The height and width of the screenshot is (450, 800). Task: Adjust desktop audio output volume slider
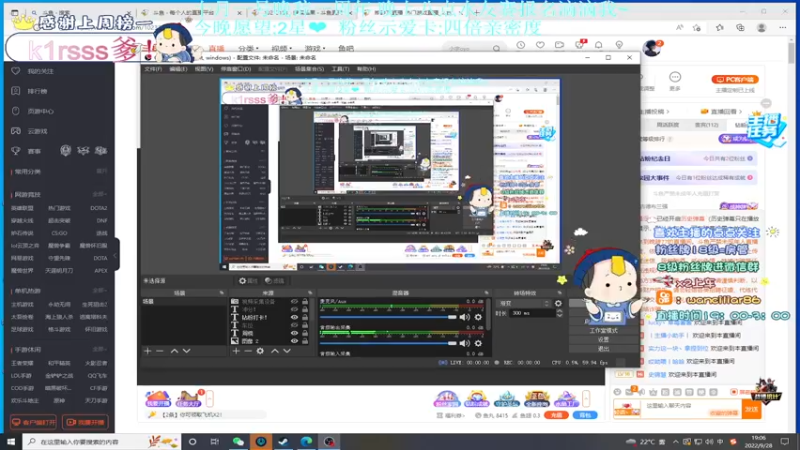388,343
